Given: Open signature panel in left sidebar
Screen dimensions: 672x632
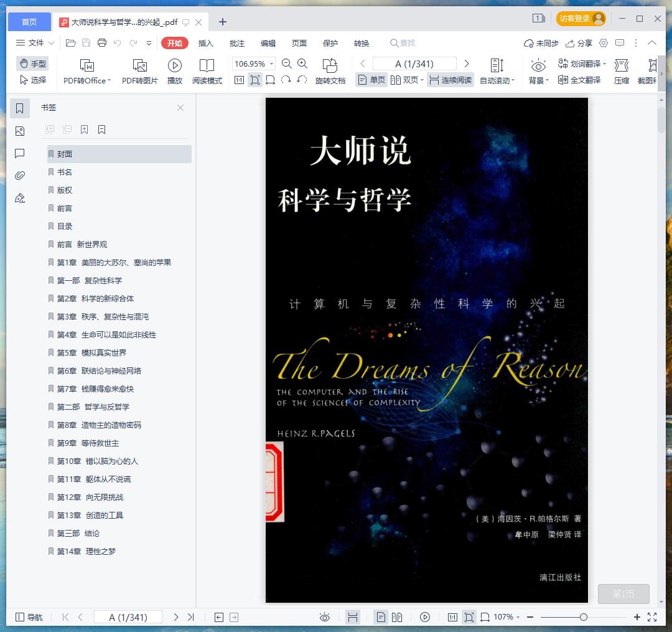Looking at the screenshot, I should [20, 198].
